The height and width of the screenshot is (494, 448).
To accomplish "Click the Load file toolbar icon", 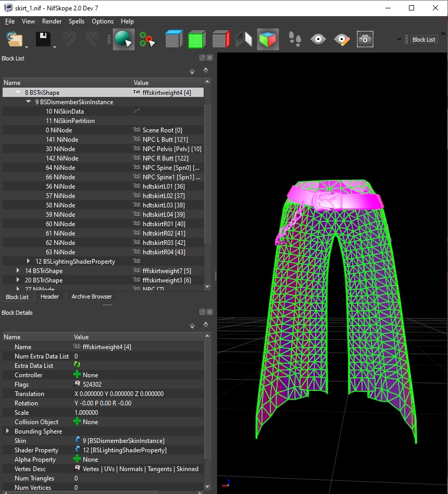I will pyautogui.click(x=15, y=40).
